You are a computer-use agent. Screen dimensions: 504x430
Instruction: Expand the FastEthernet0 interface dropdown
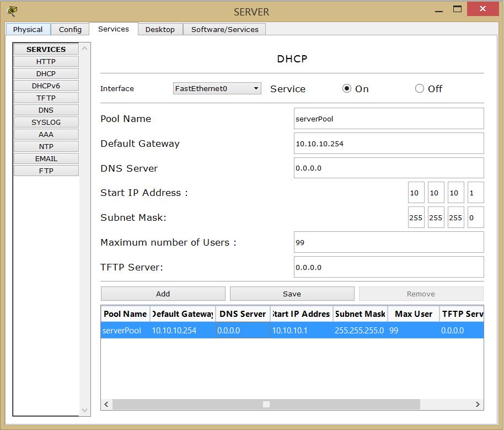(217, 88)
